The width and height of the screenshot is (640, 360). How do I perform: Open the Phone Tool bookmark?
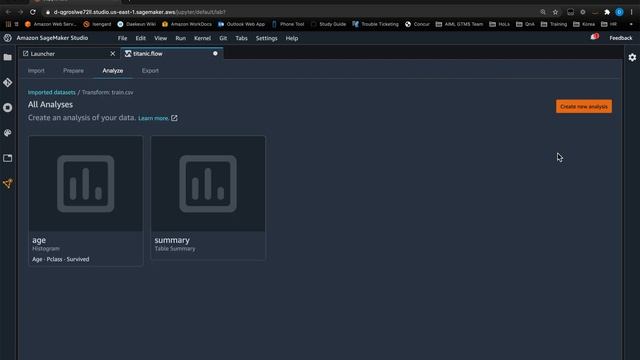[x=288, y=24]
